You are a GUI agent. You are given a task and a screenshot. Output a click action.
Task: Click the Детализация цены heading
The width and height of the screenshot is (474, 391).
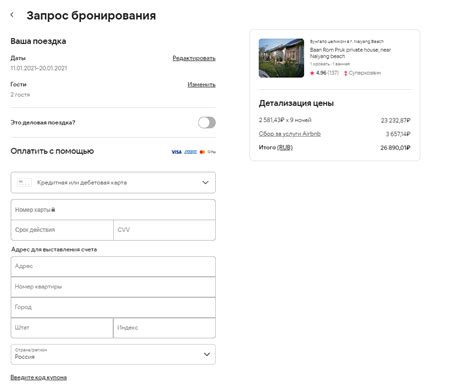point(296,103)
